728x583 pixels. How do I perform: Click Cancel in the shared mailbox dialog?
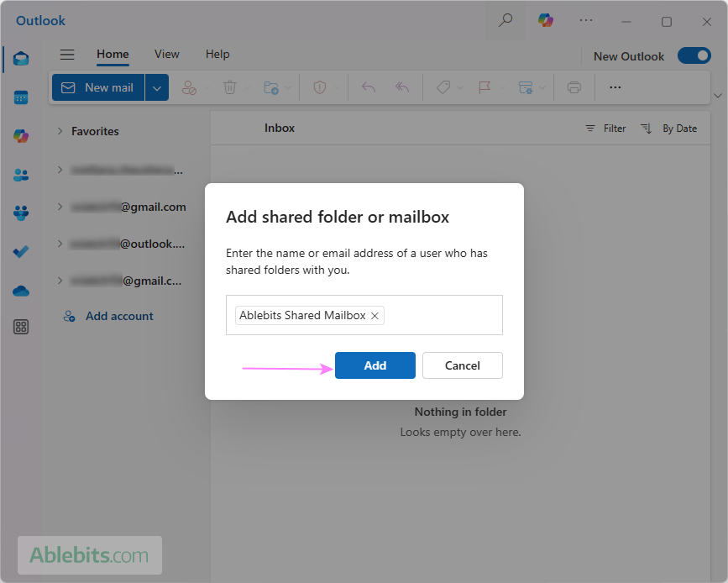pos(463,365)
